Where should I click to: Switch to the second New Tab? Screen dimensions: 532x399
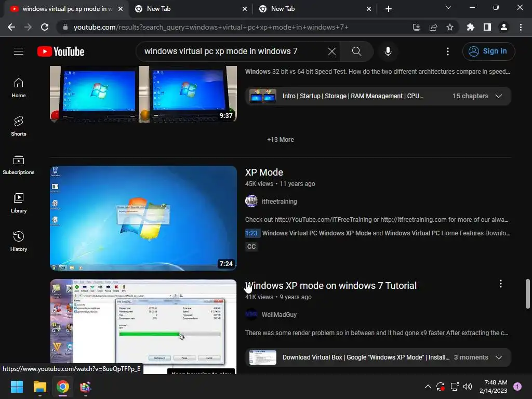click(x=191, y=9)
